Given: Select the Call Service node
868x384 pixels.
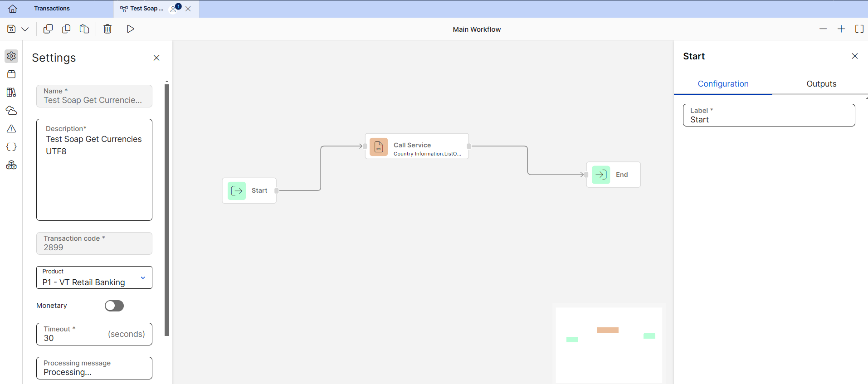Looking at the screenshot, I should coord(417,146).
